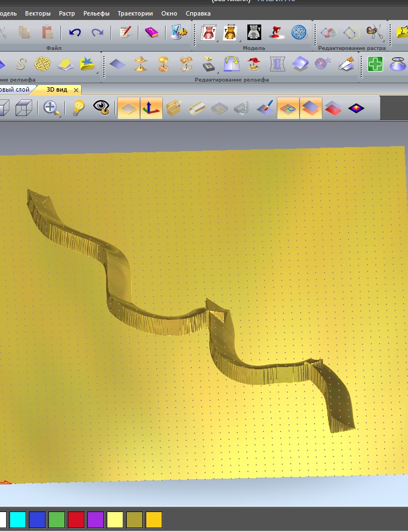The image size is (408, 532).
Task: Copy using the two-pages icon in Файл toolbar
Action: pos(24,33)
